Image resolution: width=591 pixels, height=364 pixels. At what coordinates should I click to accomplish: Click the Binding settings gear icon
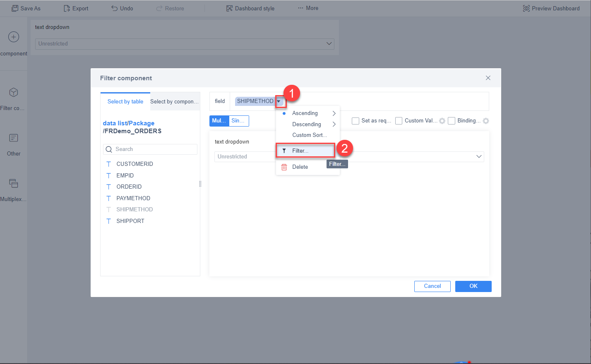(486, 121)
